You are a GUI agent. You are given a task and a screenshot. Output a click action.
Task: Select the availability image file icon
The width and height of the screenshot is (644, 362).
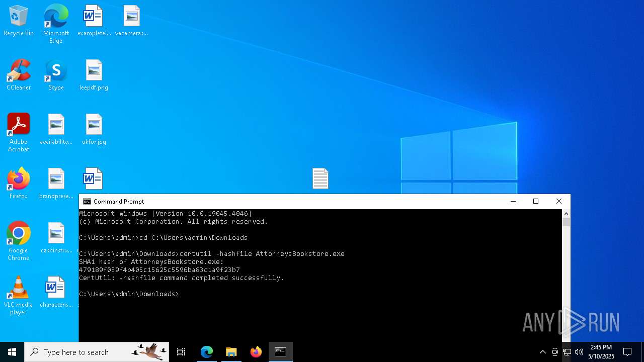56,130
